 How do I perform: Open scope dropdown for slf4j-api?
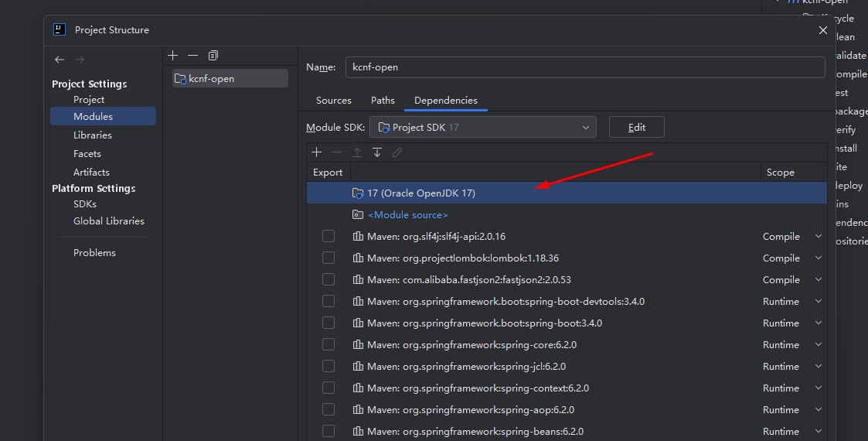pyautogui.click(x=818, y=237)
